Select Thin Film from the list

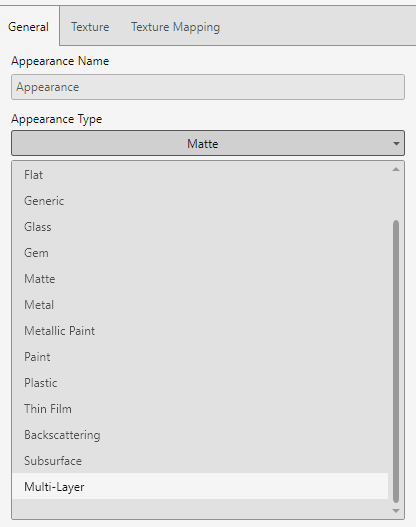(x=200, y=409)
